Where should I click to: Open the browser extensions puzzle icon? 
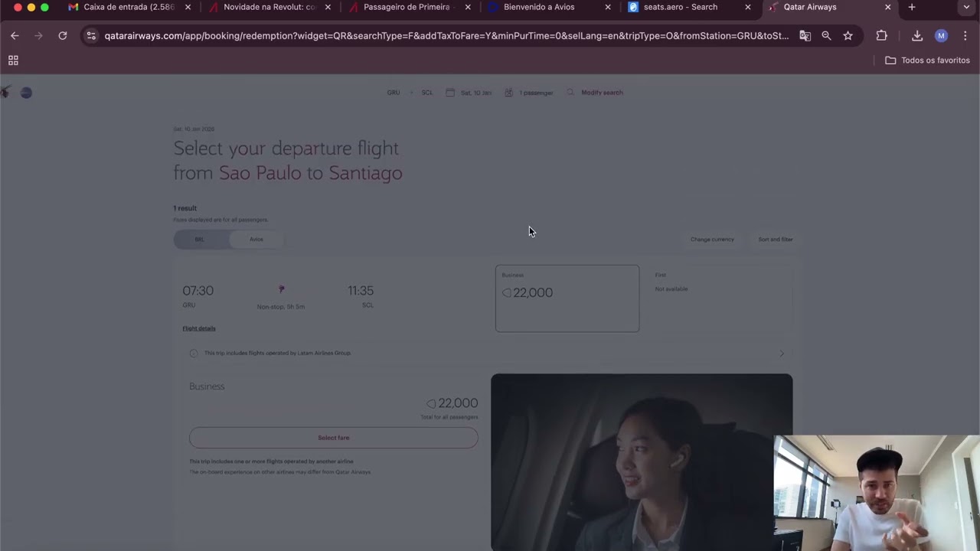[x=881, y=36]
